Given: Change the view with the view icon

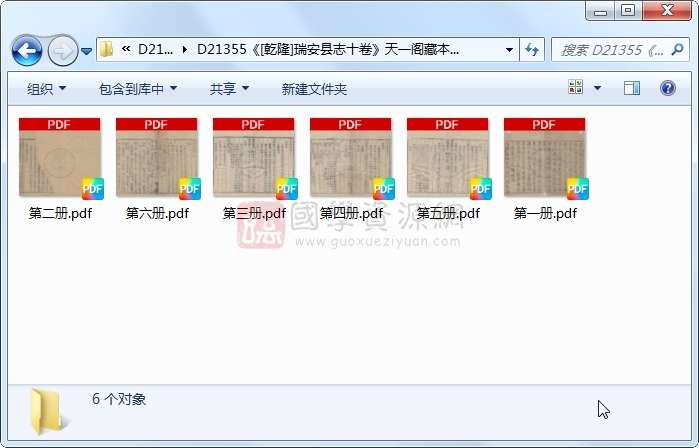Looking at the screenshot, I should (576, 87).
